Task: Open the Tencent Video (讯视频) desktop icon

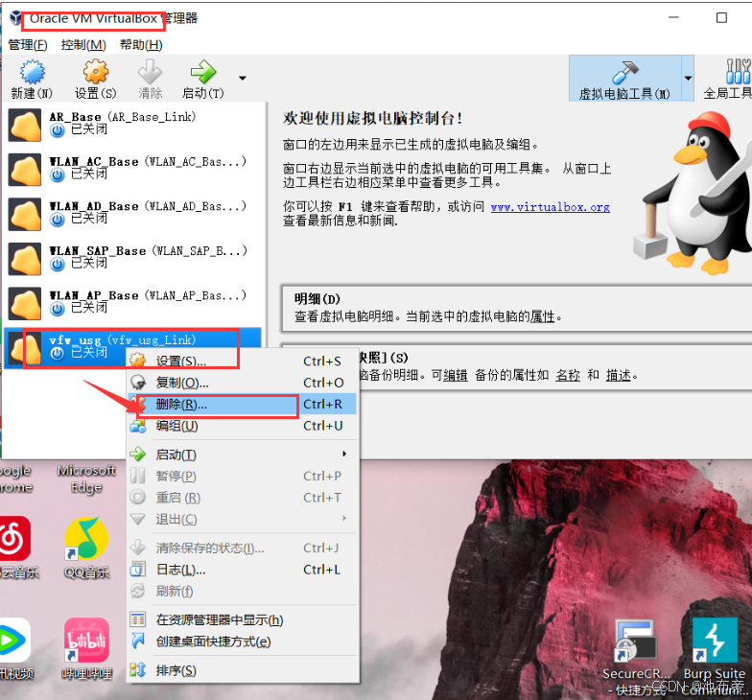Action: tap(14, 641)
